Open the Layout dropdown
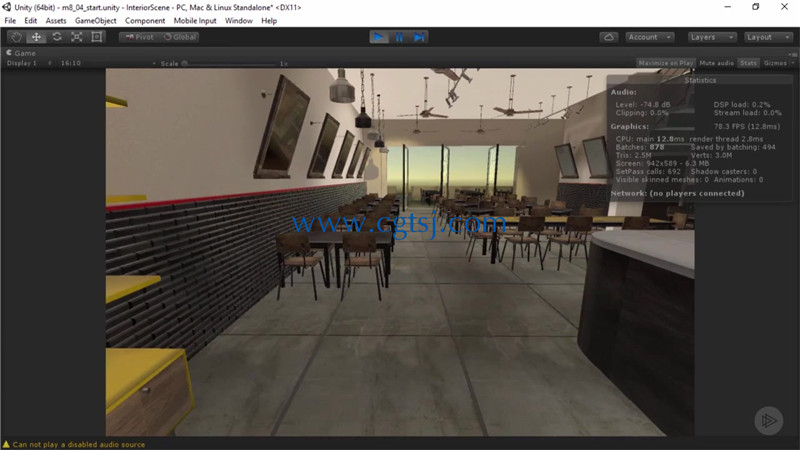The height and width of the screenshot is (450, 800). (767, 37)
